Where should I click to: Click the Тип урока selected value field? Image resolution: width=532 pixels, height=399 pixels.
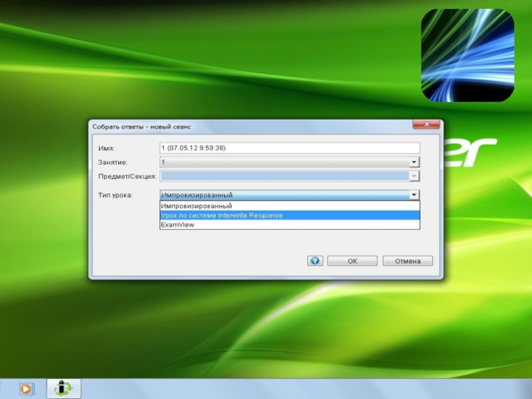click(x=284, y=196)
